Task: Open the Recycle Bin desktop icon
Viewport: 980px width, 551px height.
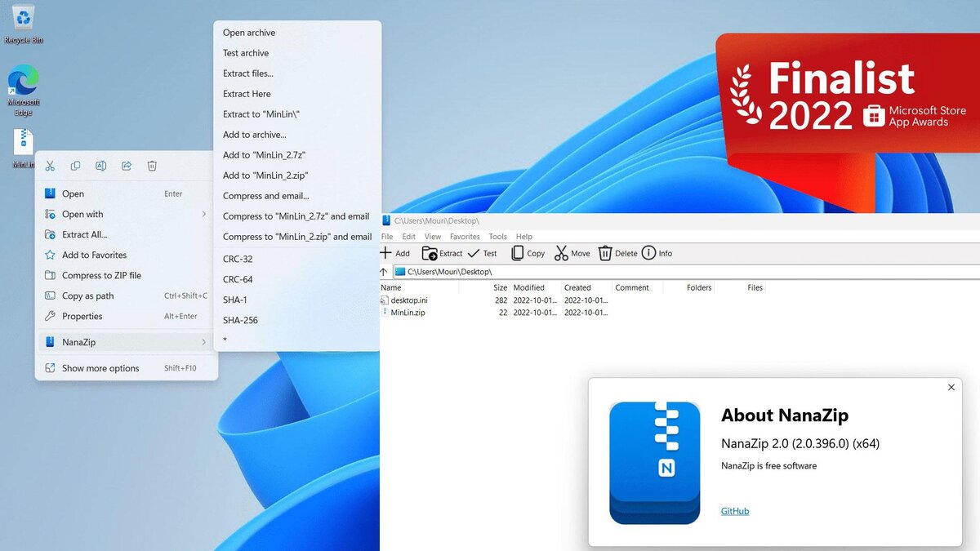Action: (x=23, y=23)
